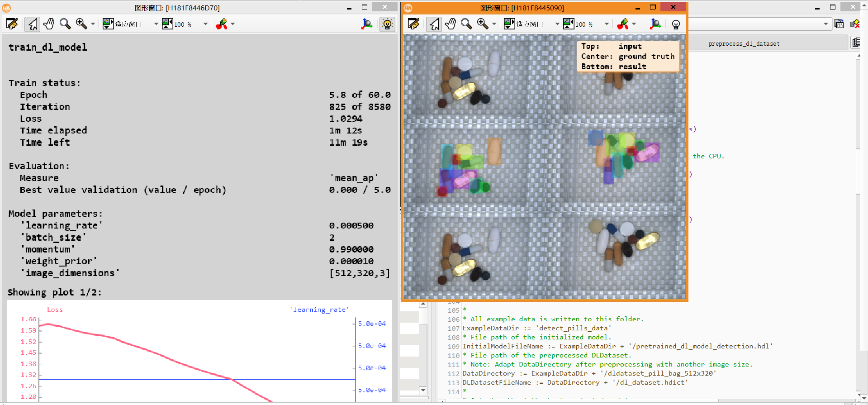
Task: Click the scroll-down arrow left of code line numbers
Action: (x=423, y=390)
